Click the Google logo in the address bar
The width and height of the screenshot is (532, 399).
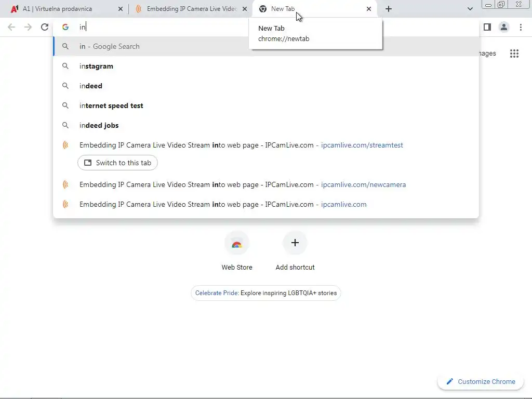[x=65, y=27]
